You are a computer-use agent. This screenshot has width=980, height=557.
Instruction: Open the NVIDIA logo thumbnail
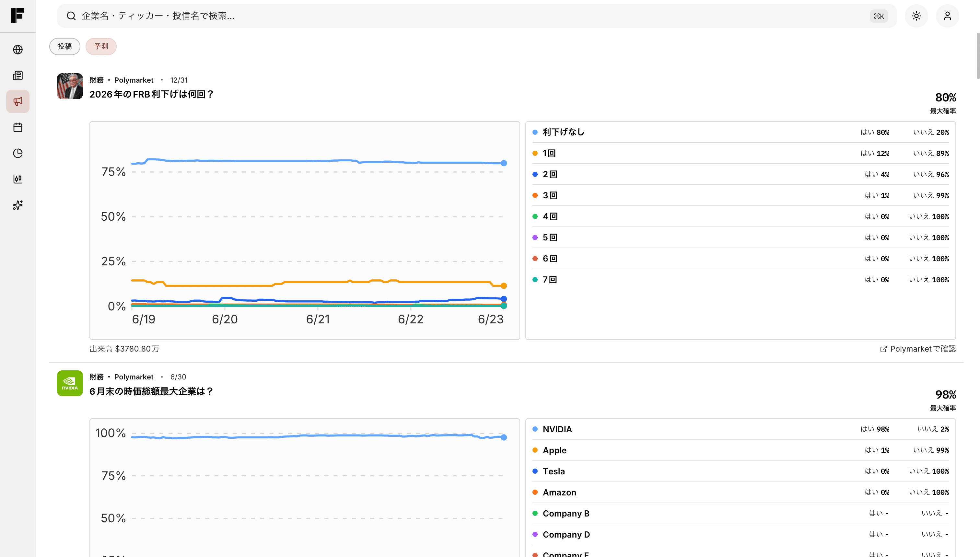click(x=70, y=383)
